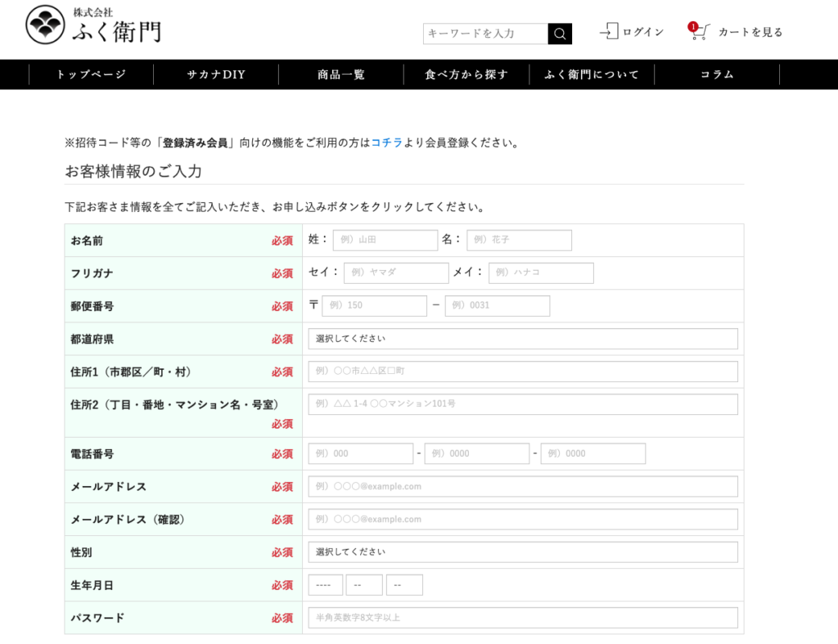The image size is (838, 644).
Task: Click the ふく衛門 logo icon
Action: tap(45, 25)
